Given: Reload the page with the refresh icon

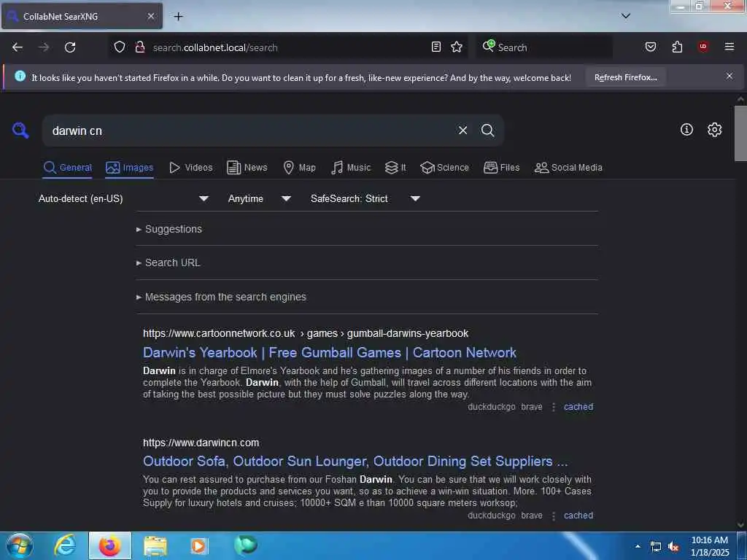Looking at the screenshot, I should (70, 47).
